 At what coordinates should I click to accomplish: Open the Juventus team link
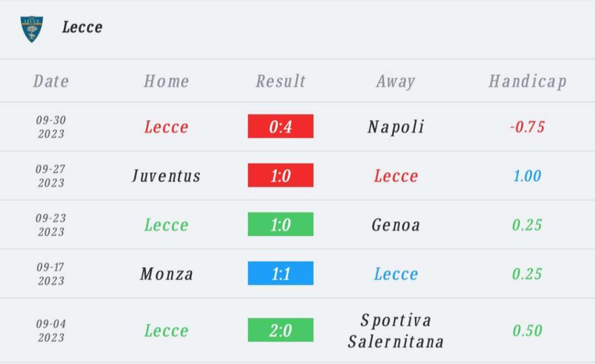pos(166,175)
